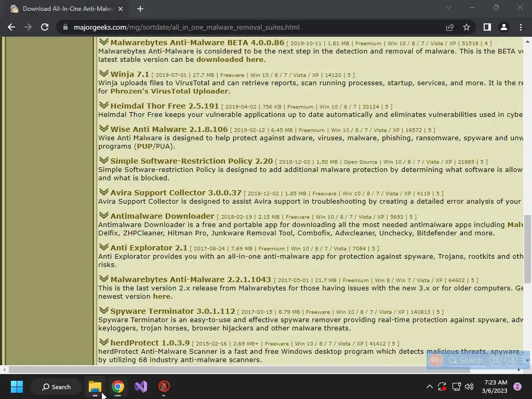
Task: Open the clock showing 7:23 AM
Action: (x=495, y=387)
